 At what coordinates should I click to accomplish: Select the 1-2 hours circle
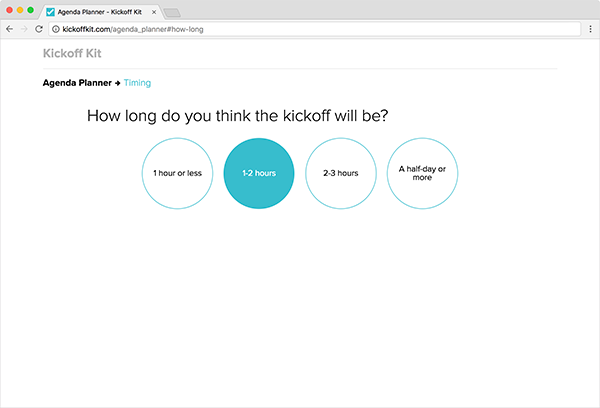(259, 173)
